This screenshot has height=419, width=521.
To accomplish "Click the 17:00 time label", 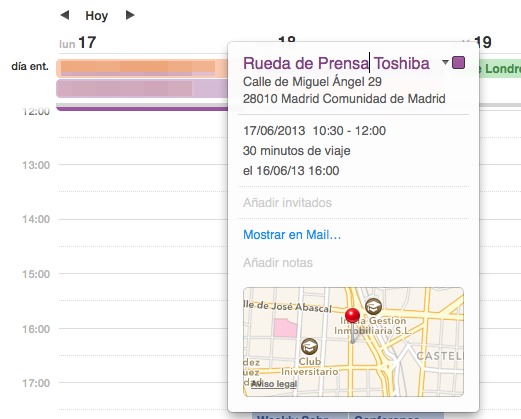I will [x=36, y=383].
